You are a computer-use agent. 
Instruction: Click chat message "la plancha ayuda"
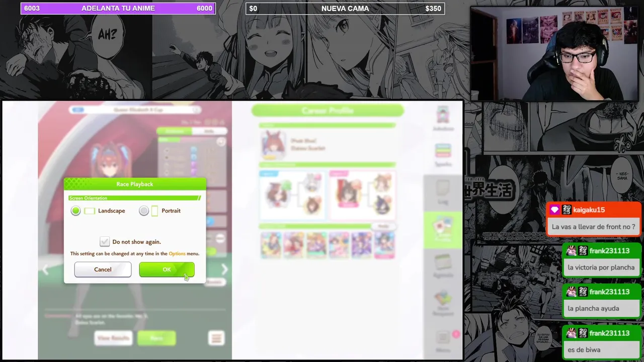[593, 309]
